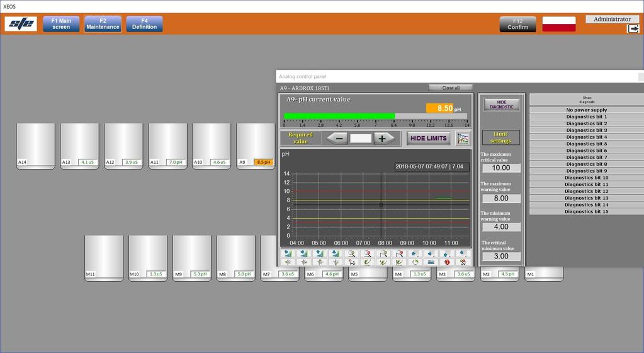Click the 4.5 pH value on tank M2
This screenshot has height=353, width=644.
pos(507,274)
